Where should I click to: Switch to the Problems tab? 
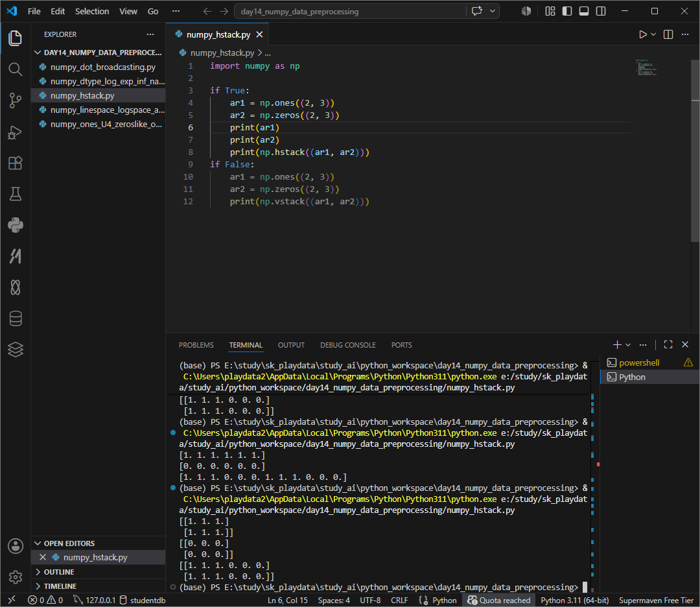[196, 345]
